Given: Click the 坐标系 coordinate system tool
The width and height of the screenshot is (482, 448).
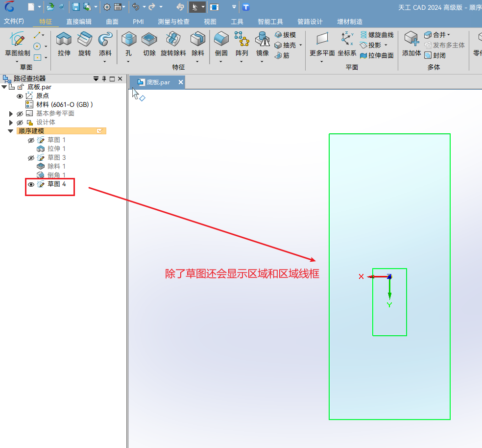Looking at the screenshot, I should [347, 44].
